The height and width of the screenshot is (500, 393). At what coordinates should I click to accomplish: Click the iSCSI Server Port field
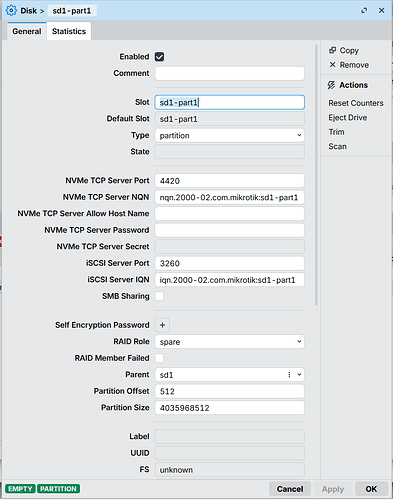point(230,263)
